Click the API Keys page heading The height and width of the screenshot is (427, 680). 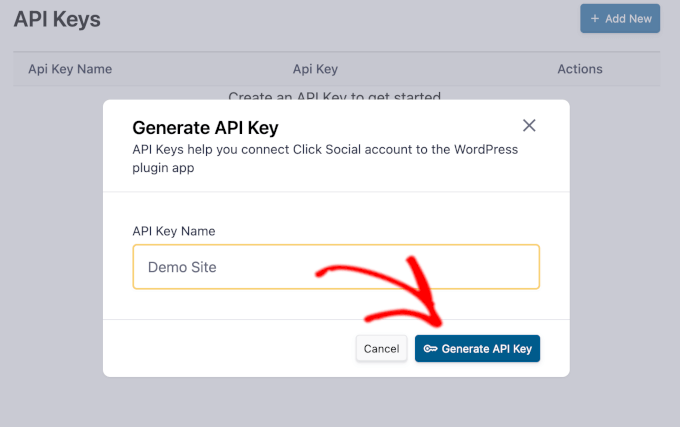pyautogui.click(x=57, y=18)
